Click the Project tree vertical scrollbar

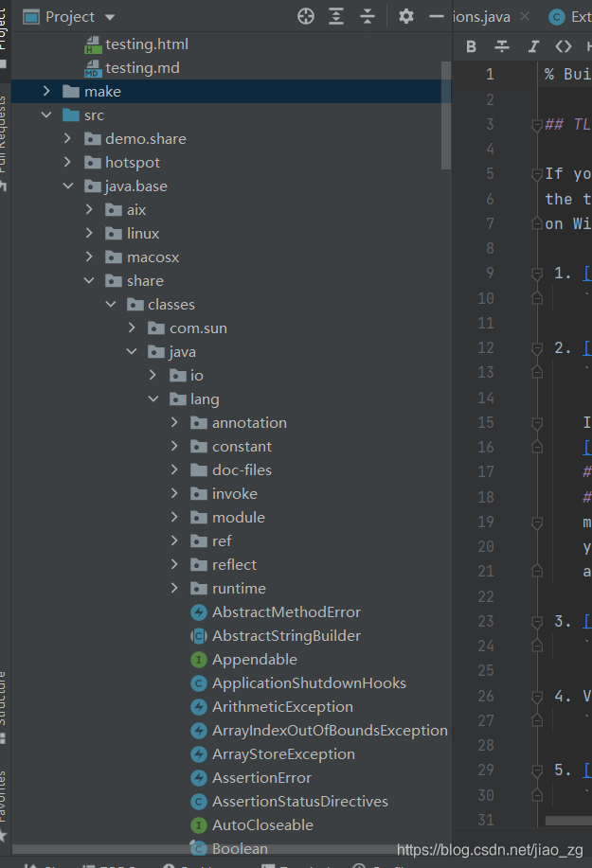(x=446, y=115)
